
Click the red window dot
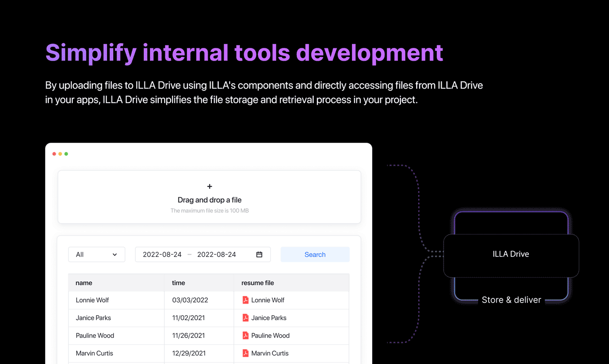tap(54, 154)
